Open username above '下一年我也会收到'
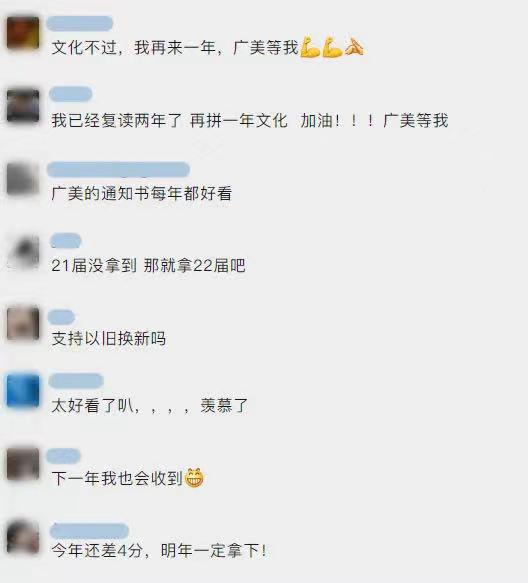The image size is (528, 583). [63, 457]
